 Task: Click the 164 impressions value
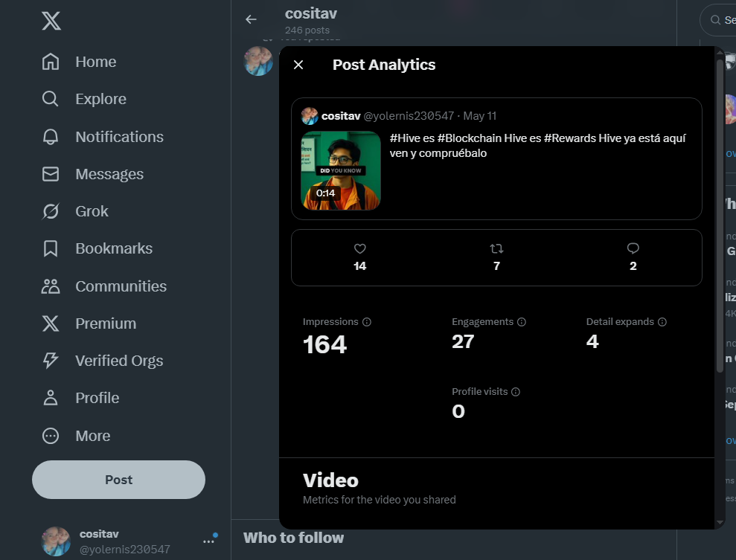(x=324, y=345)
